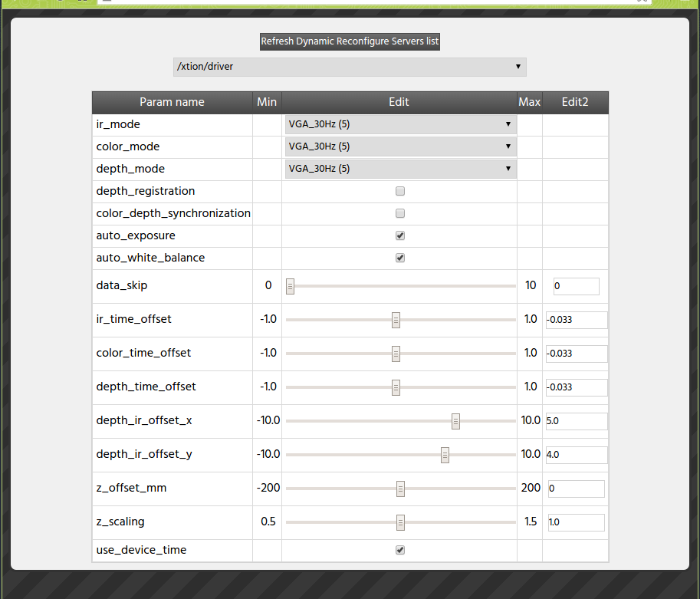Open the ir_mode dropdown

pos(400,124)
